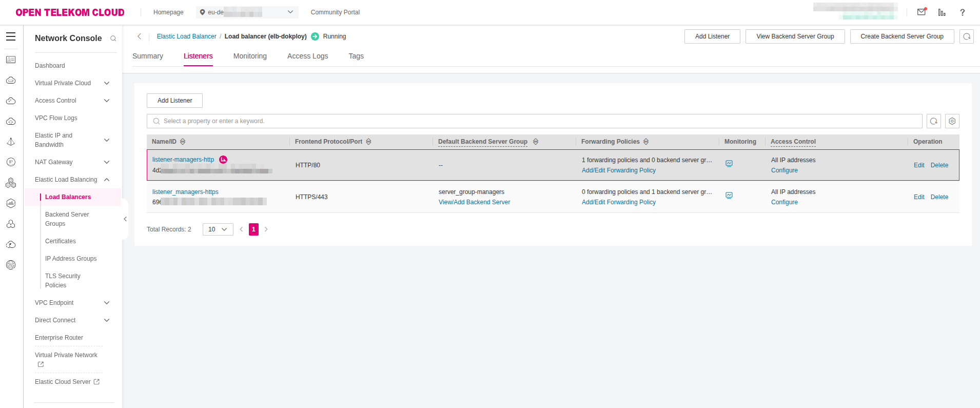Open monitoring chart for listener_managers-https
This screenshot has width=980, height=408.
(x=729, y=196)
